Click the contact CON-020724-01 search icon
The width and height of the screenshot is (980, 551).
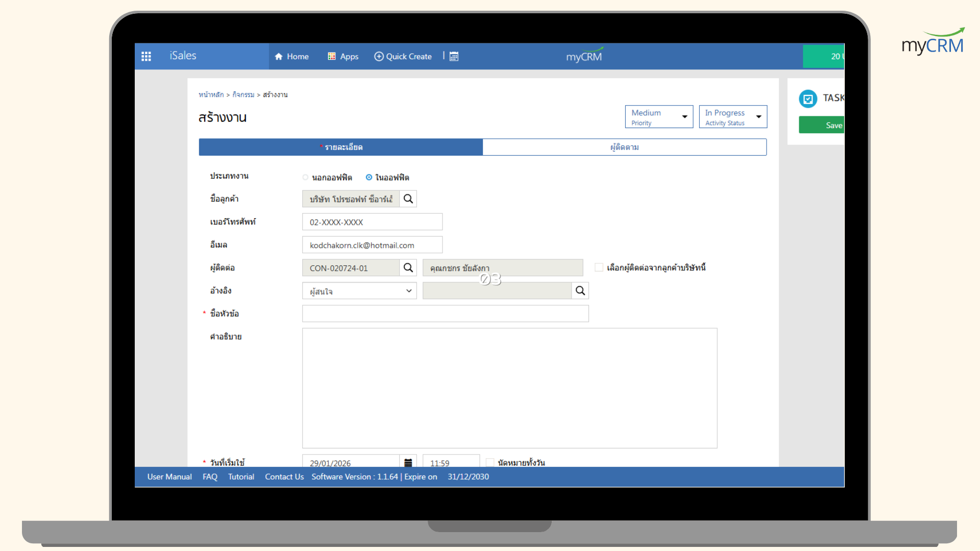[x=408, y=268]
